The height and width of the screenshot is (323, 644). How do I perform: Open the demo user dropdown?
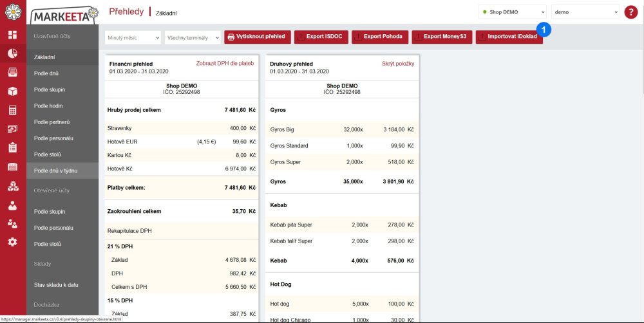point(585,12)
